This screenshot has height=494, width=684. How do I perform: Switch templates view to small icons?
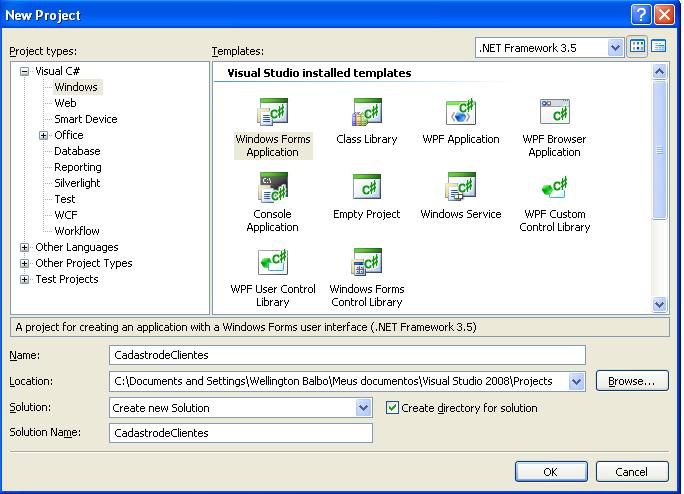[x=659, y=47]
